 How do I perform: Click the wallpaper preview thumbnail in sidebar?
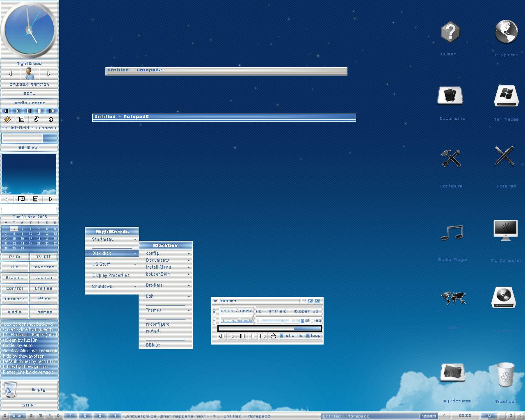[x=29, y=174]
